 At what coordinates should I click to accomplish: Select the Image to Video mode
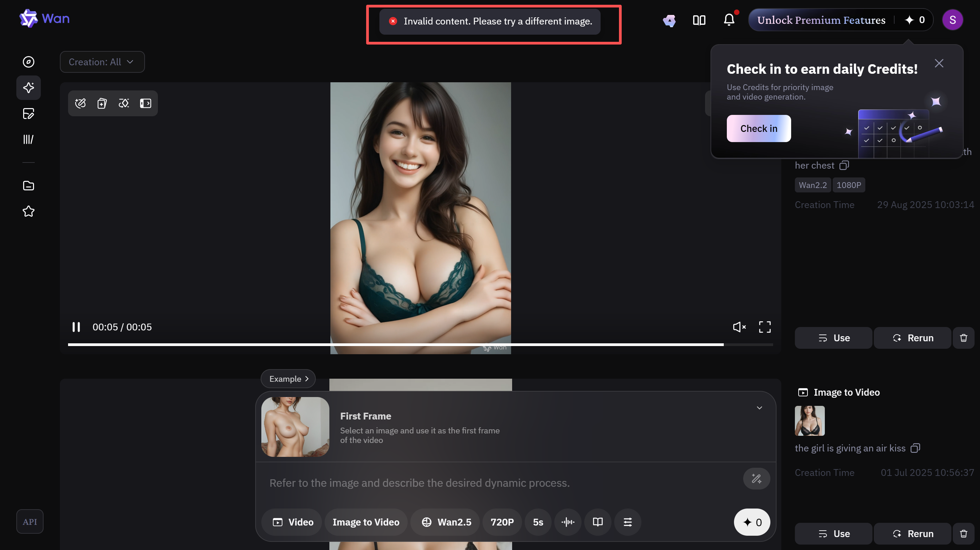[x=365, y=522]
